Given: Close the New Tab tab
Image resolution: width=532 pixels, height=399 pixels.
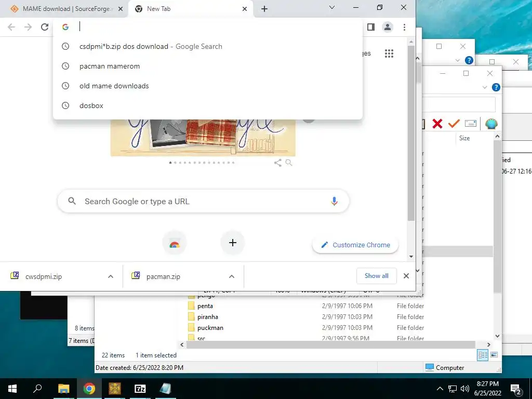Looking at the screenshot, I should [245, 9].
